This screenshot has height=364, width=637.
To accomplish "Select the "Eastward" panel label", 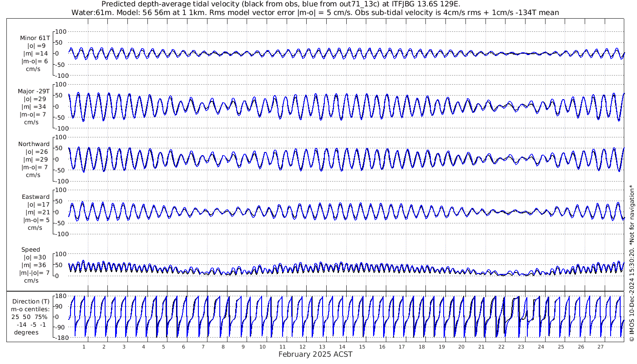I will tap(36, 197).
